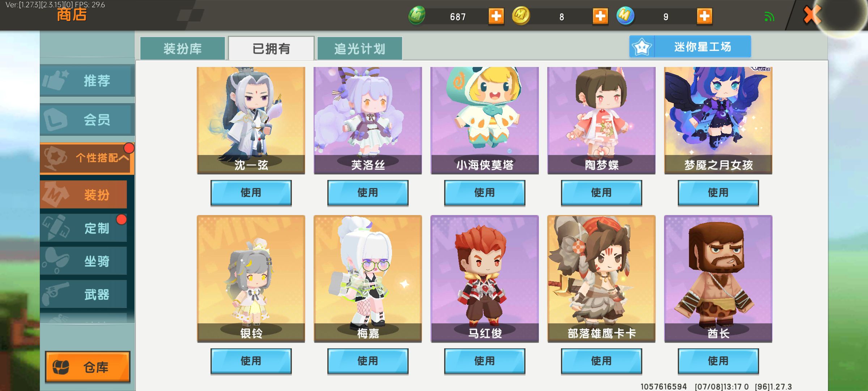The image size is (868, 391).
Task: Select the 部落雄鹰卡卡 skin thumbnail
Action: click(x=601, y=278)
